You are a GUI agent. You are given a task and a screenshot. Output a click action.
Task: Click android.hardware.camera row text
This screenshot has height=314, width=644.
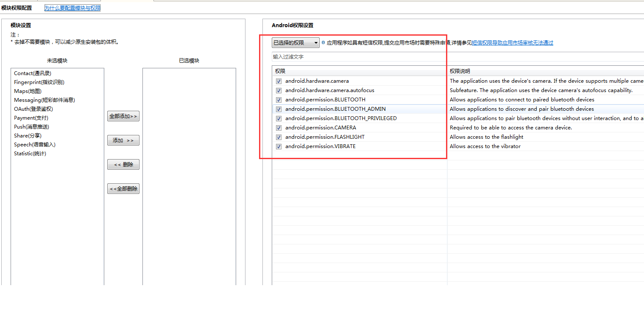(317, 81)
